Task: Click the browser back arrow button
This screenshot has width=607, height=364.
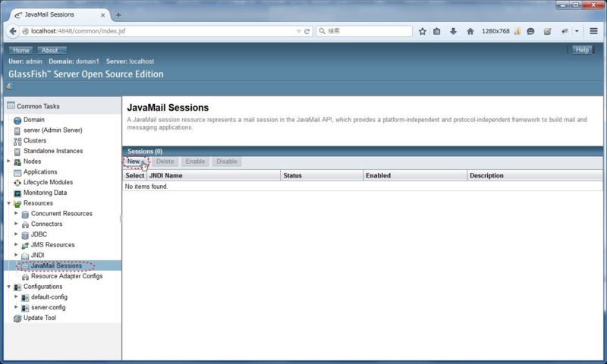Action: click(x=13, y=31)
